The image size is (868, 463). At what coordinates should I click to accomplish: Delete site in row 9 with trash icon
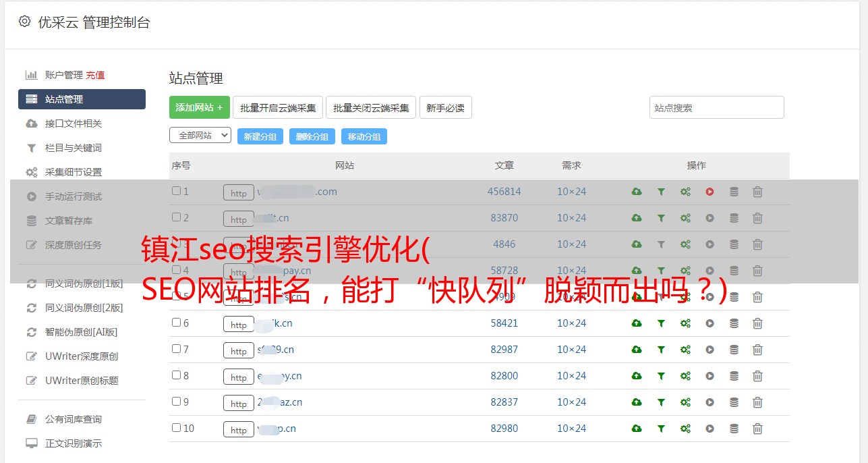757,402
